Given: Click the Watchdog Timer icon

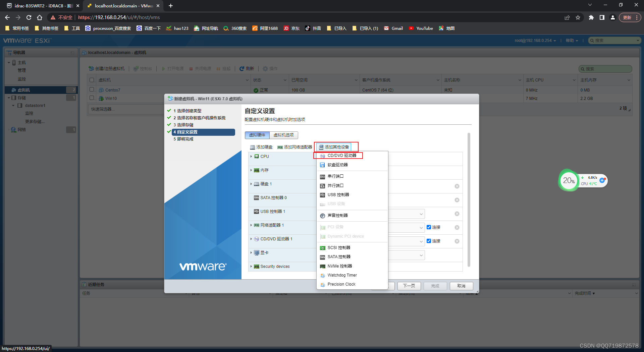Looking at the screenshot, I should [322, 275].
